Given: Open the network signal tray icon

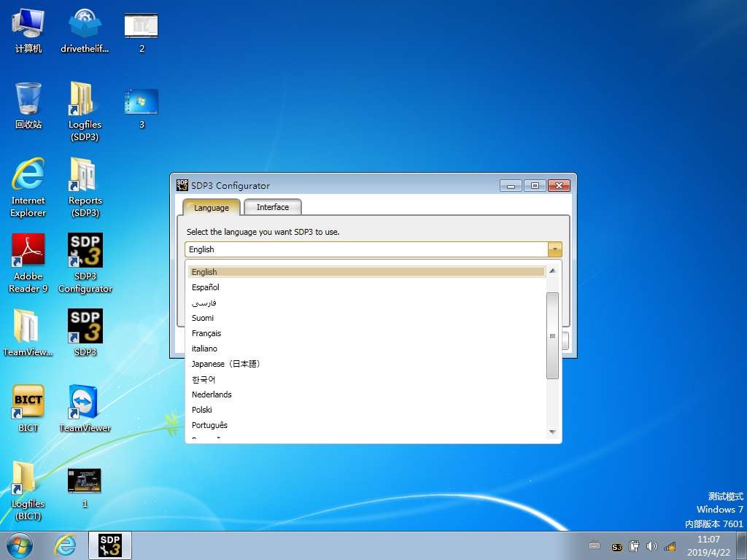Looking at the screenshot, I should coord(670,546).
